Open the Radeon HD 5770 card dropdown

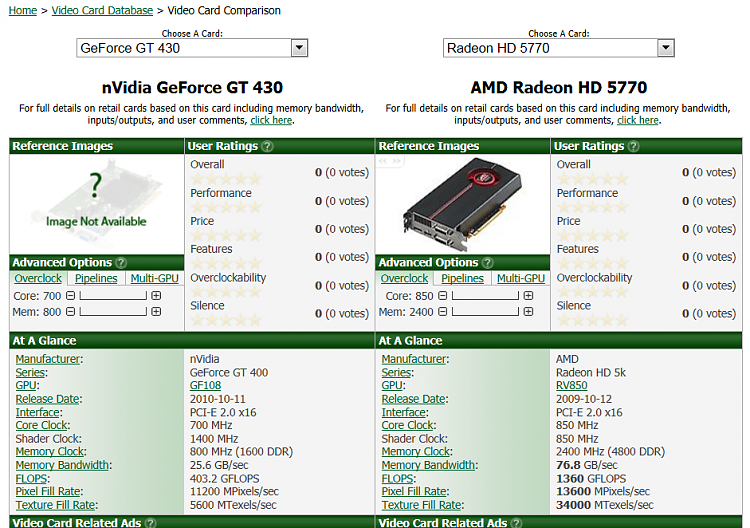[559, 48]
